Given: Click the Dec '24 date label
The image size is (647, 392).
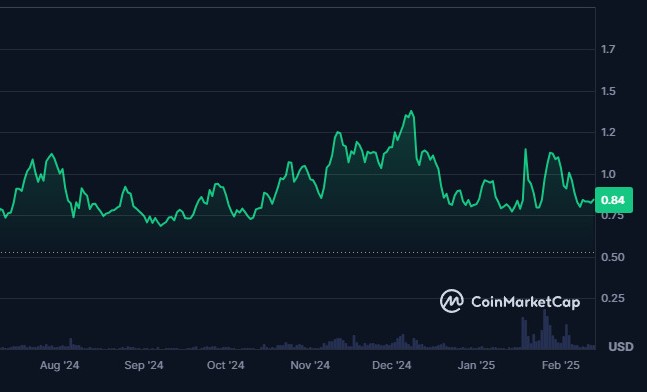Looking at the screenshot, I should click(x=392, y=365).
